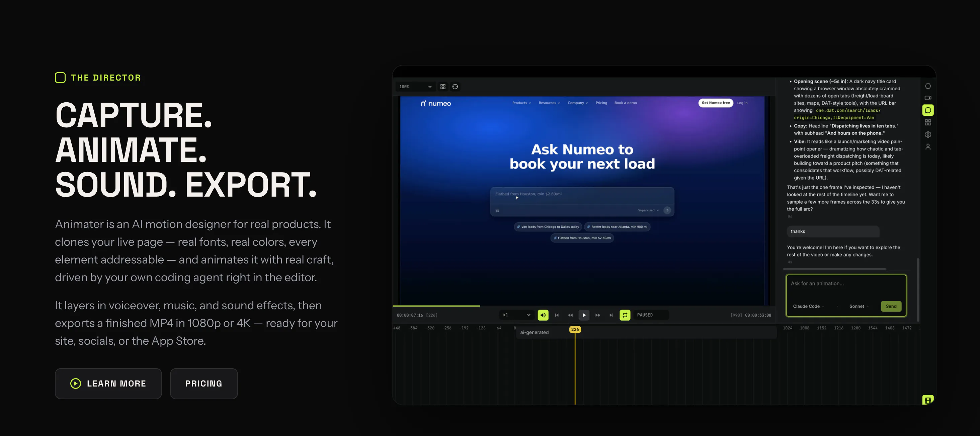Click the 00:00:33:00 total duration
This screenshot has width=980, height=436.
[758, 315]
